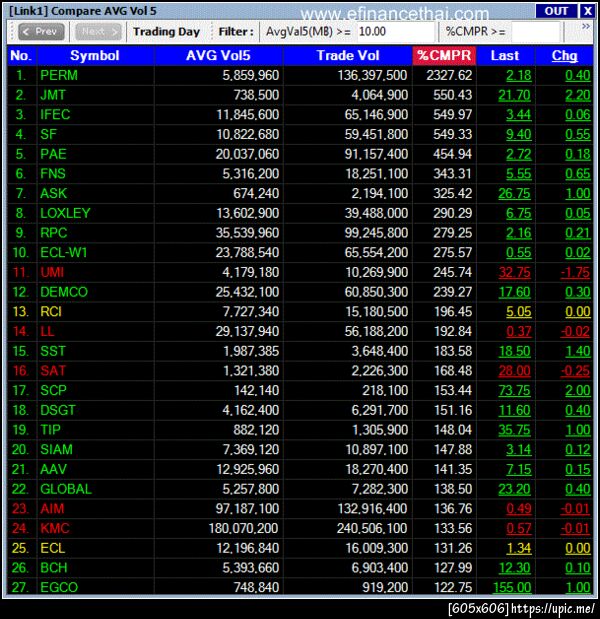Select the JMT symbol
Screen dimensions: 600x619
(53, 95)
